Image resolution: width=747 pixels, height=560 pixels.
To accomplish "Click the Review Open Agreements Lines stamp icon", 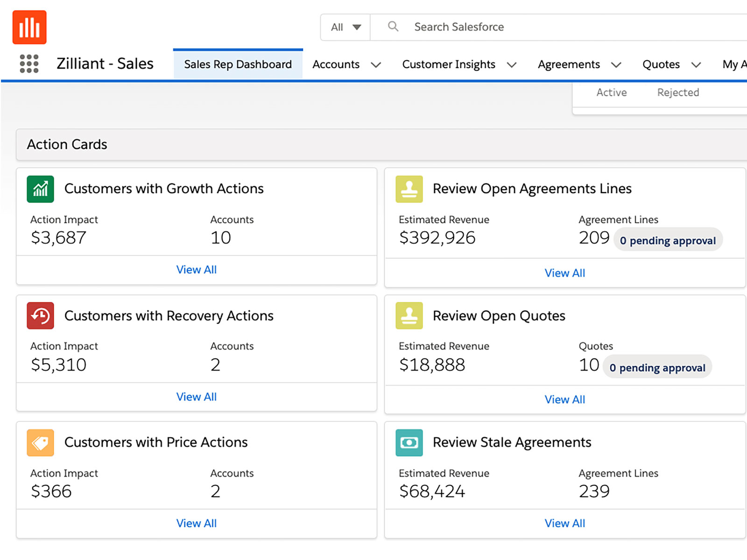I will 409,189.
